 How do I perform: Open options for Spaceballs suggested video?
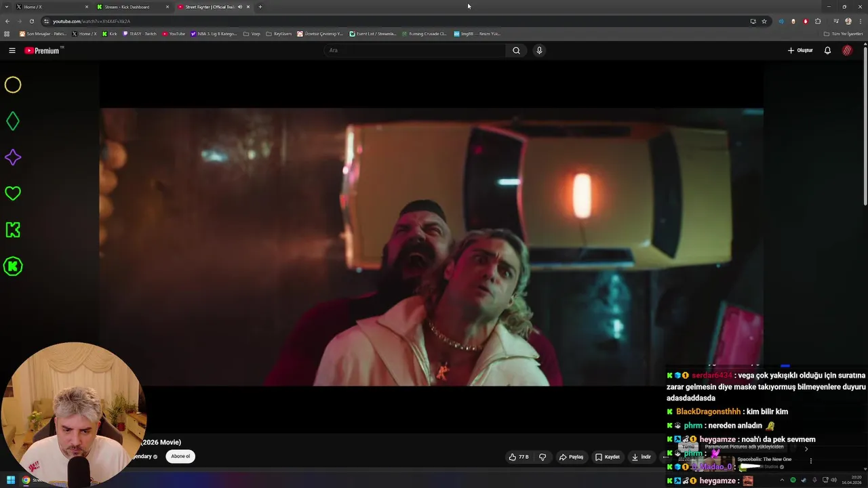pyautogui.click(x=810, y=461)
